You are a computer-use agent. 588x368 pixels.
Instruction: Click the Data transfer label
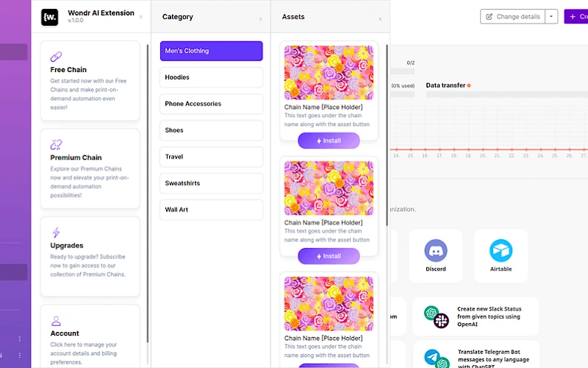coord(445,85)
